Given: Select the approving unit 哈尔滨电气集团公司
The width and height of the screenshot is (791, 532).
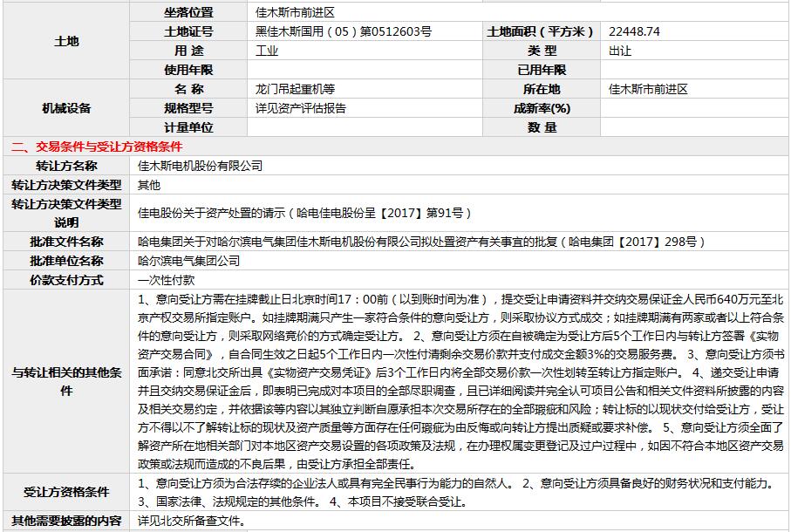Looking at the screenshot, I should tap(189, 261).
